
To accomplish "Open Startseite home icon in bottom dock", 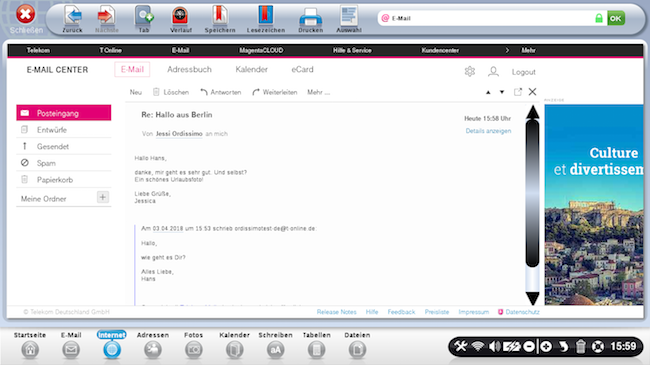I will (30, 350).
